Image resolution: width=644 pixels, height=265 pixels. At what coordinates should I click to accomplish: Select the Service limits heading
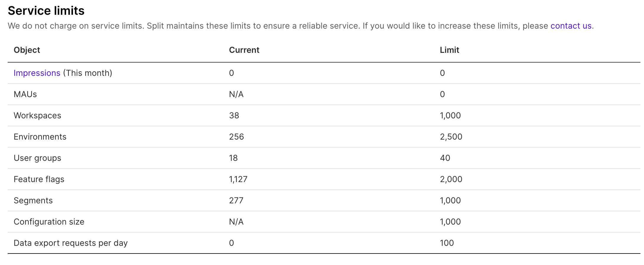(46, 11)
